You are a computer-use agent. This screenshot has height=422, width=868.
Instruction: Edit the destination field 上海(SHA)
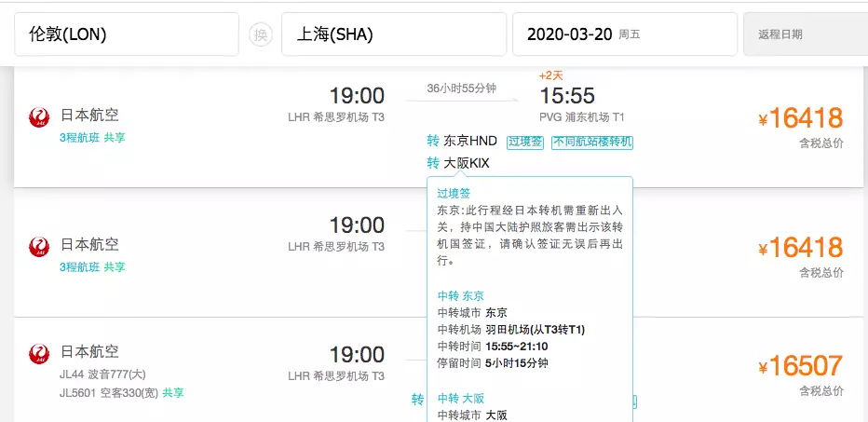click(x=393, y=34)
